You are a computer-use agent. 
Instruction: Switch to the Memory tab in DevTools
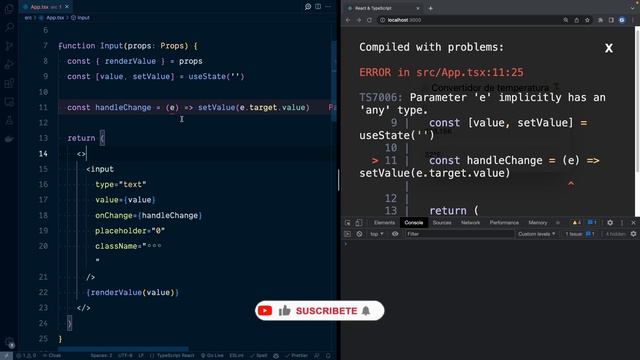[x=538, y=223]
